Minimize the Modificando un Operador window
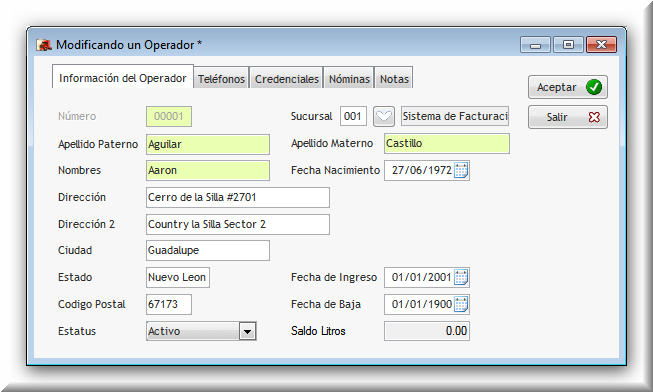Viewport: 653px width, 392px height. (536, 45)
